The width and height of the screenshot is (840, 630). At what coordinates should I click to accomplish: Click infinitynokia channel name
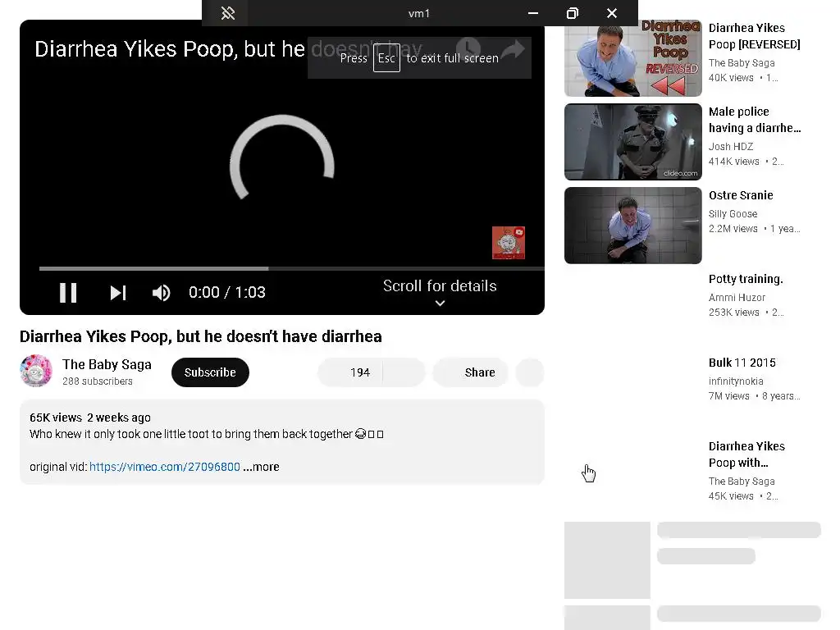point(736,381)
